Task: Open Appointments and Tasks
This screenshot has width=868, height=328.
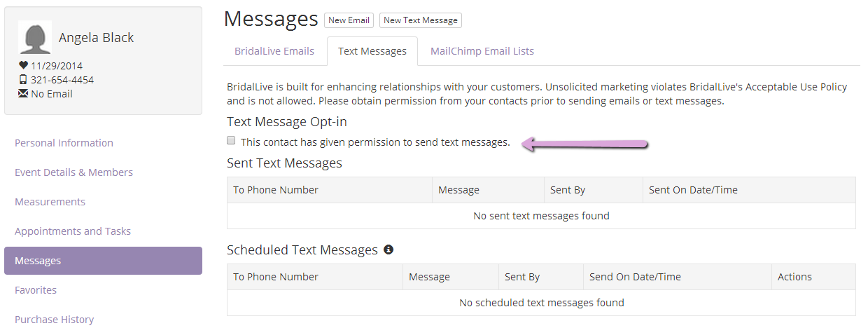Action: (x=73, y=231)
